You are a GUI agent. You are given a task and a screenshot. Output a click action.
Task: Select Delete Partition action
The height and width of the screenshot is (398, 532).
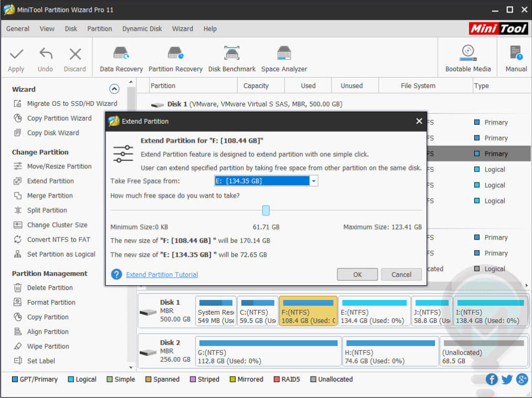[43, 287]
